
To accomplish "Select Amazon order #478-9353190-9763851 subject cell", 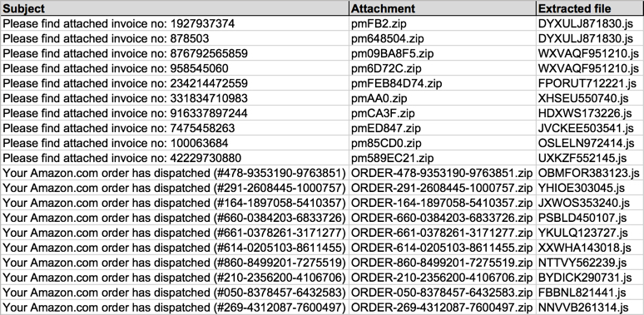I will 175,173.
